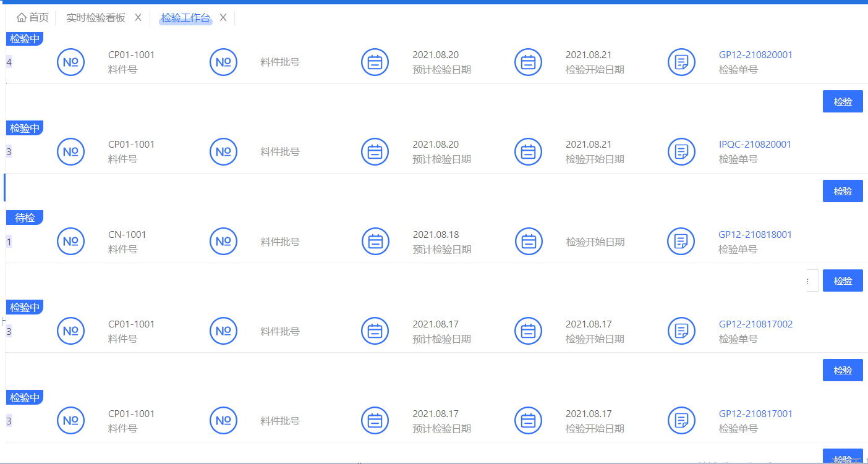Click part number icon beside CP01-1001 in GP12-210820001 row
Viewport: 868px width, 464px height.
71,62
